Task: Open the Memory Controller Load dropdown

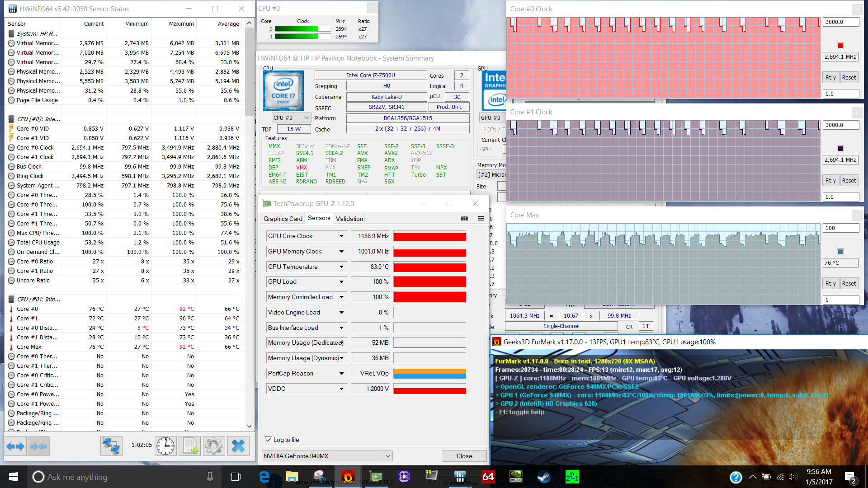Action: pos(342,297)
